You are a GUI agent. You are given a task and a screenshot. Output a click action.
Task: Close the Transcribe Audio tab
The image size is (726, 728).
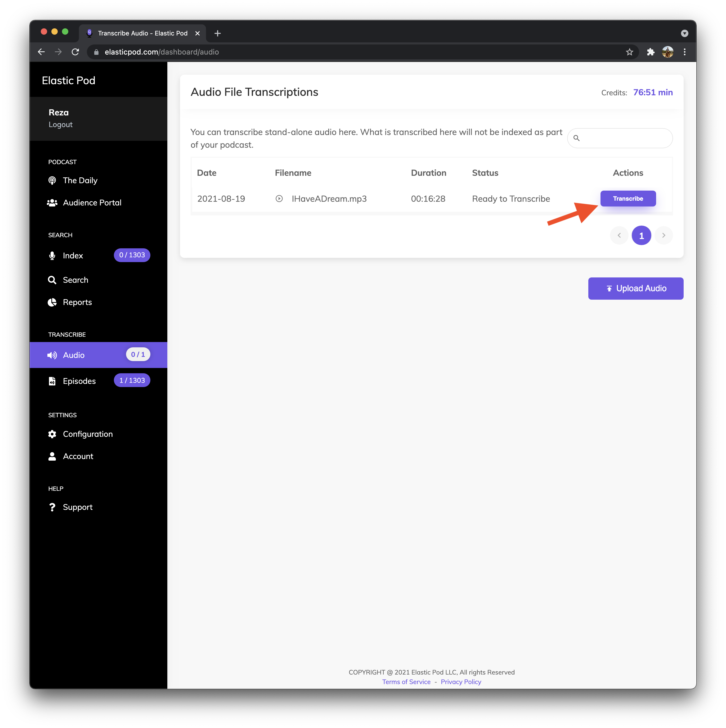(198, 33)
